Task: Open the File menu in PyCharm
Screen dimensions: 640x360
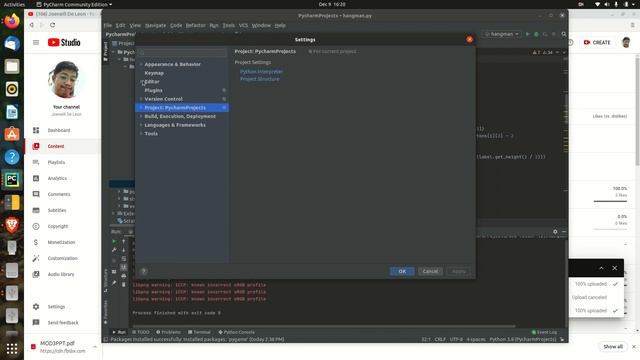Action: point(108,25)
